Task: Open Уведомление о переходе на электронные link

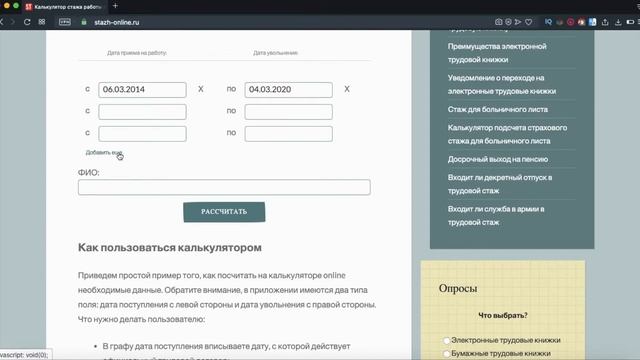Action: (x=502, y=84)
